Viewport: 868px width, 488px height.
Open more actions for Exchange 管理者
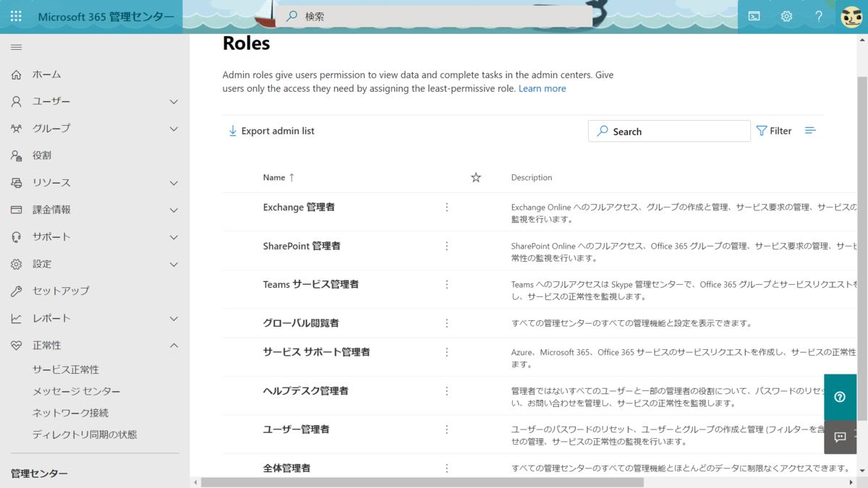click(446, 207)
